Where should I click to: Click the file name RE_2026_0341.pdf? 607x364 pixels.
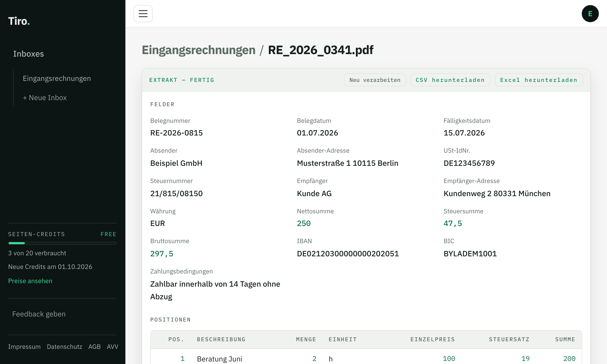pyautogui.click(x=320, y=50)
